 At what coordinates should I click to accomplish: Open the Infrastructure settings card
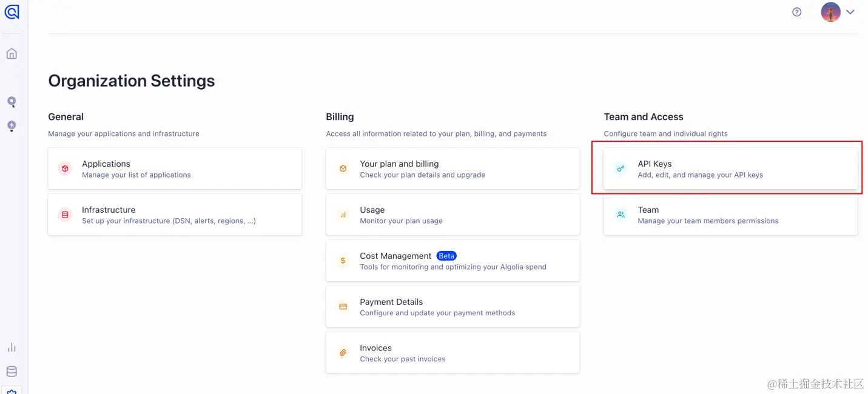[175, 215]
